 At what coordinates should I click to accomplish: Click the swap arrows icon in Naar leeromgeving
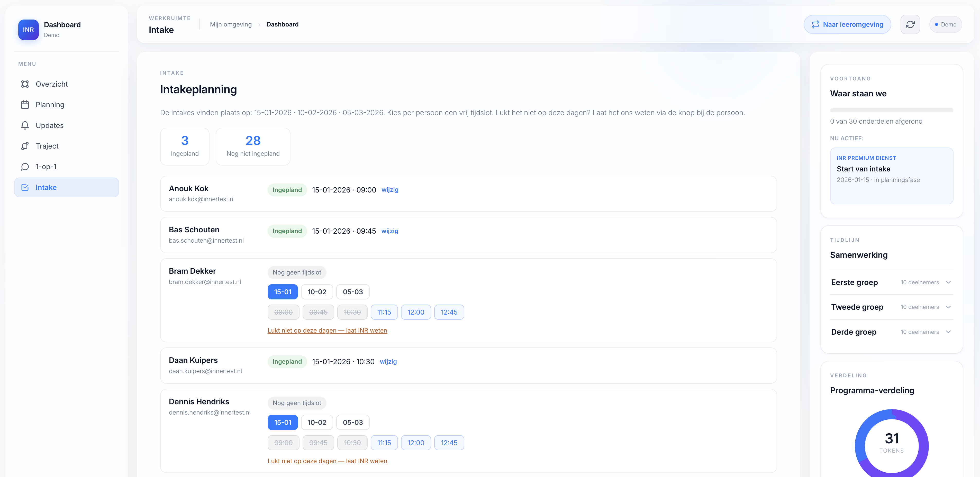coord(815,24)
